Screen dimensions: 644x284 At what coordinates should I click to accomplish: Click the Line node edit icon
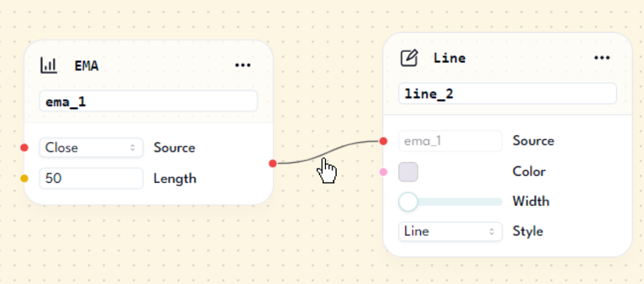point(409,58)
